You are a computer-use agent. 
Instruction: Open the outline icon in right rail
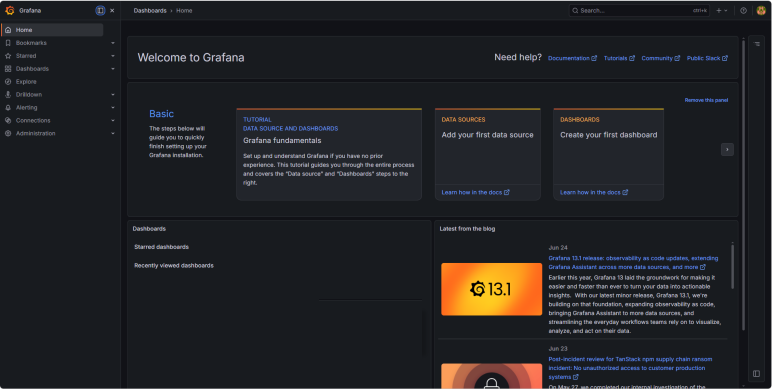757,44
